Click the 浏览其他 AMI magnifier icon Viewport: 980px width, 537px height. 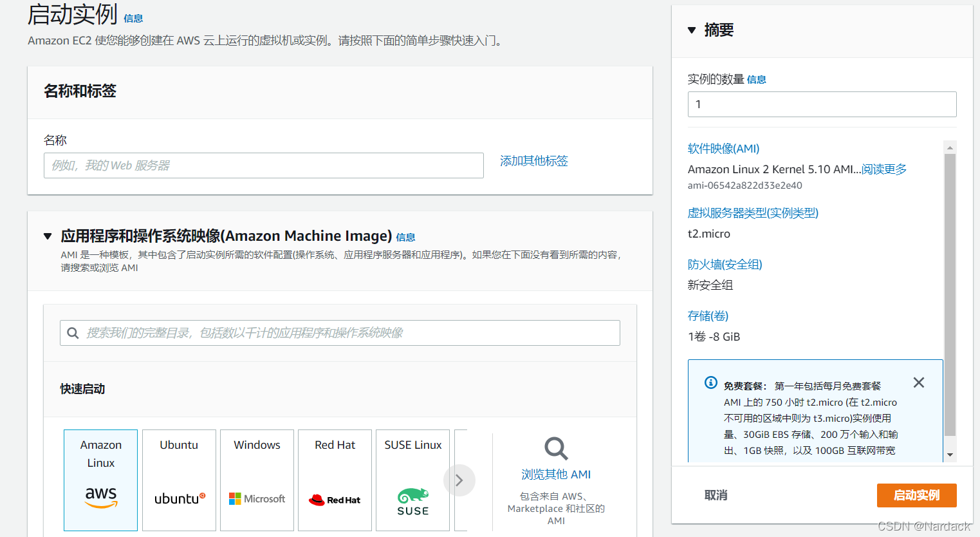pos(555,449)
